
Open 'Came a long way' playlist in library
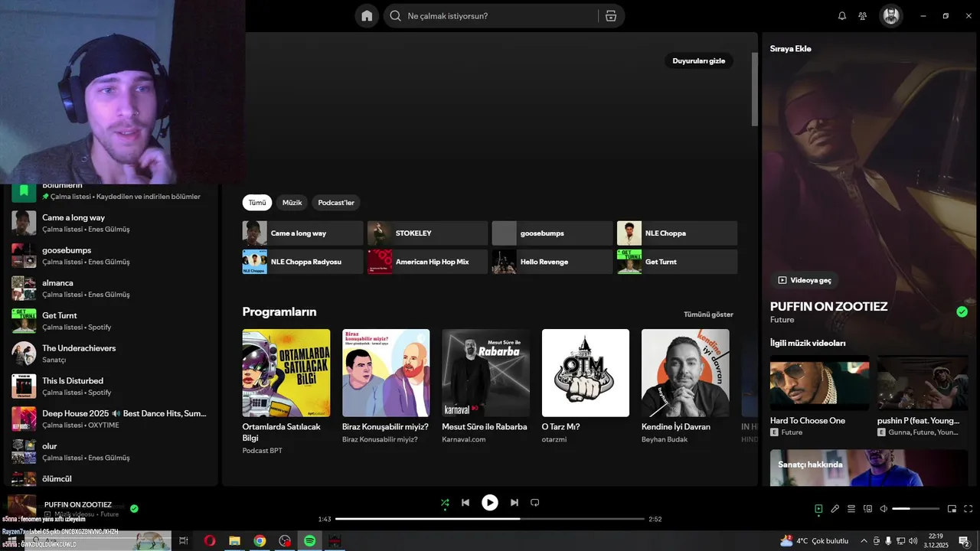tap(109, 223)
